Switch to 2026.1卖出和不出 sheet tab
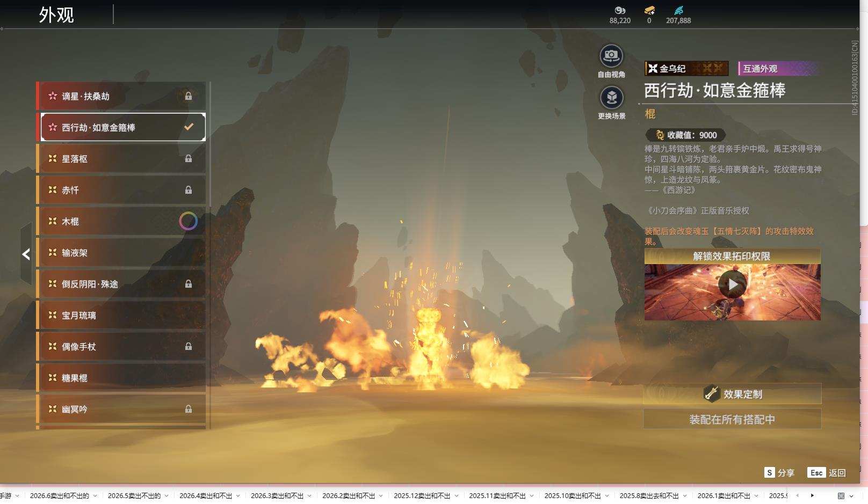This screenshot has width=868, height=504. (724, 495)
